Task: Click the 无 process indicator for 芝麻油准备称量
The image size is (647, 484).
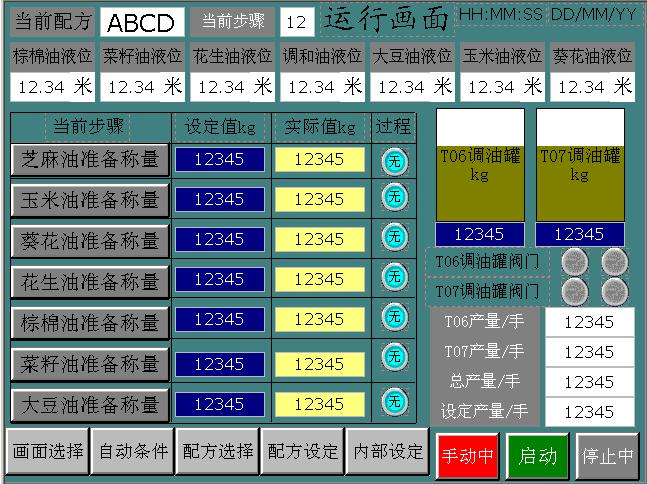Action: point(394,161)
